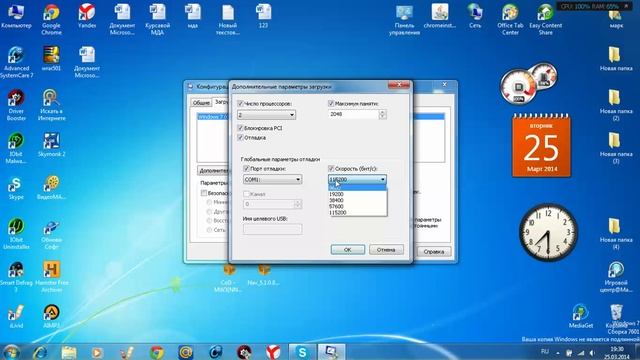Launch Advanced SystemCare 7 from the desktop
This screenshot has height=360, width=640.
click(x=16, y=62)
